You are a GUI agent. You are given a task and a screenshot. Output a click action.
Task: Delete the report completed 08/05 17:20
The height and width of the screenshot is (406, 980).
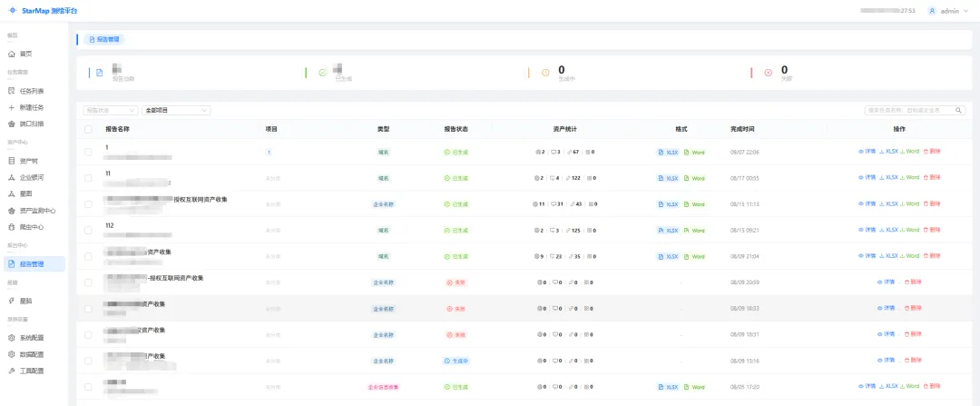[x=932, y=387]
